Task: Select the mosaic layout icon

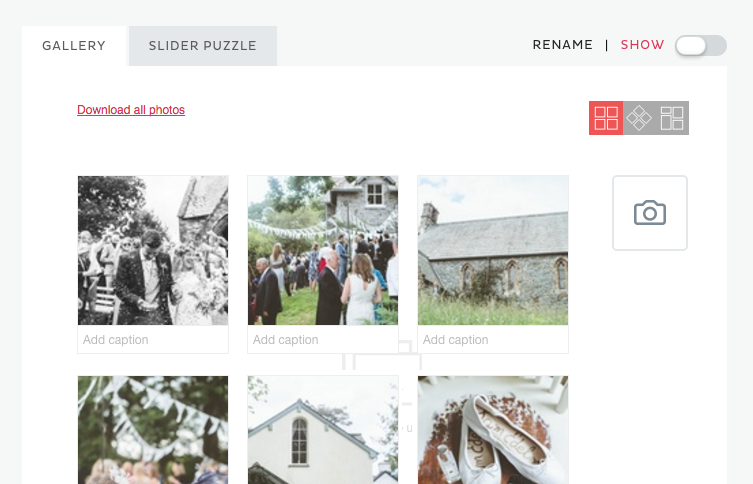Action: tap(672, 118)
